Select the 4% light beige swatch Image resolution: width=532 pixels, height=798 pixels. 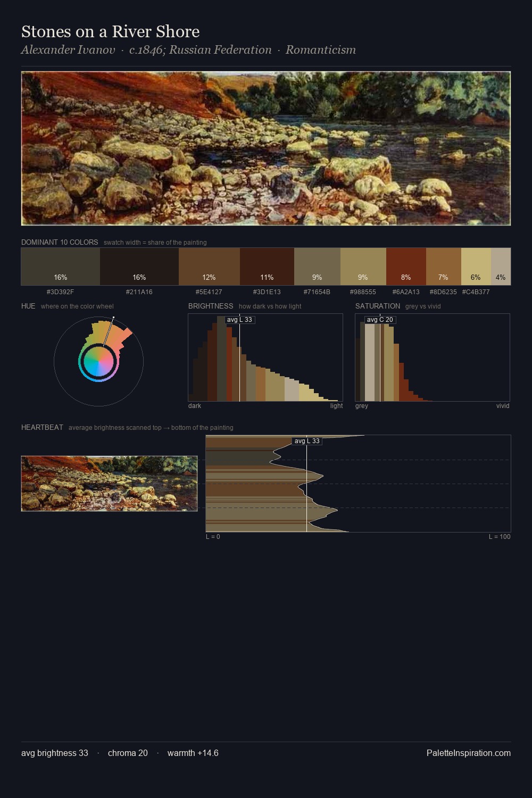501,267
